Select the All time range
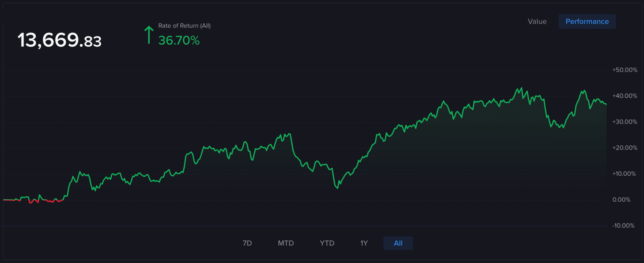This screenshot has height=263, width=644. click(398, 243)
